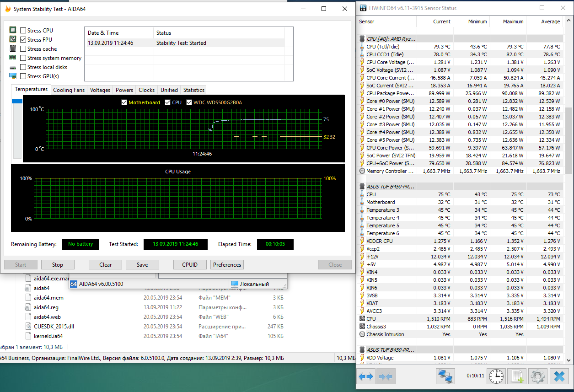Stop the stability test
The image size is (574, 392).
(58, 264)
